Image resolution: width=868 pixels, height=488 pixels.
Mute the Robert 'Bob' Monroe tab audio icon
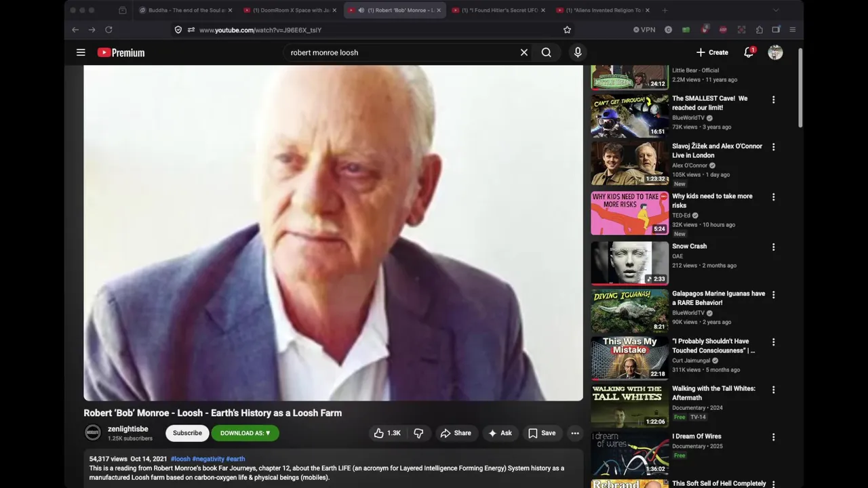coord(361,10)
